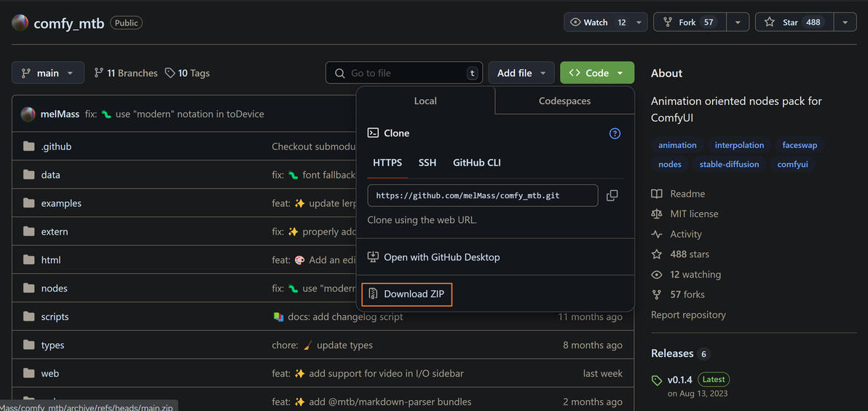Screen dimensions: 868x411
Task: Click the comfy_mtb repository avatar icon
Action: point(20,23)
